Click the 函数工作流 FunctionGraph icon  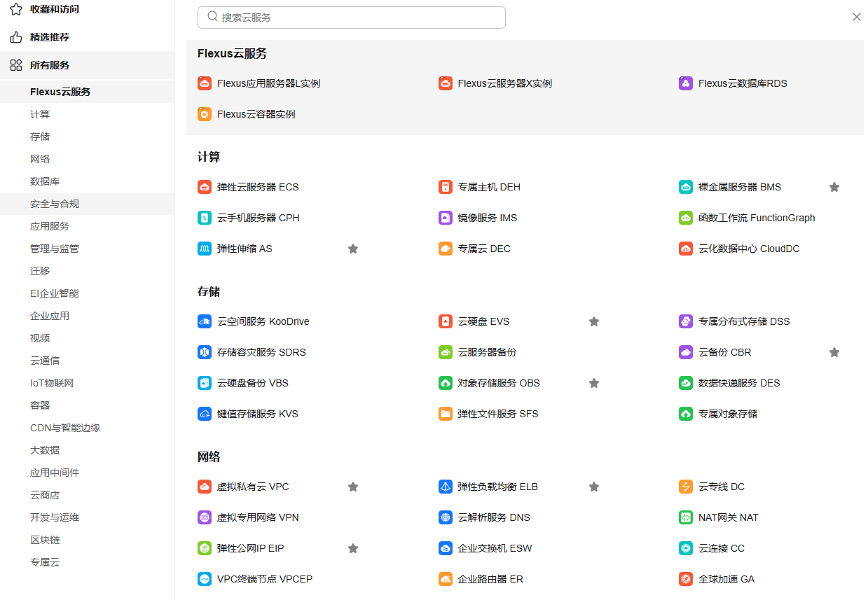coord(686,218)
